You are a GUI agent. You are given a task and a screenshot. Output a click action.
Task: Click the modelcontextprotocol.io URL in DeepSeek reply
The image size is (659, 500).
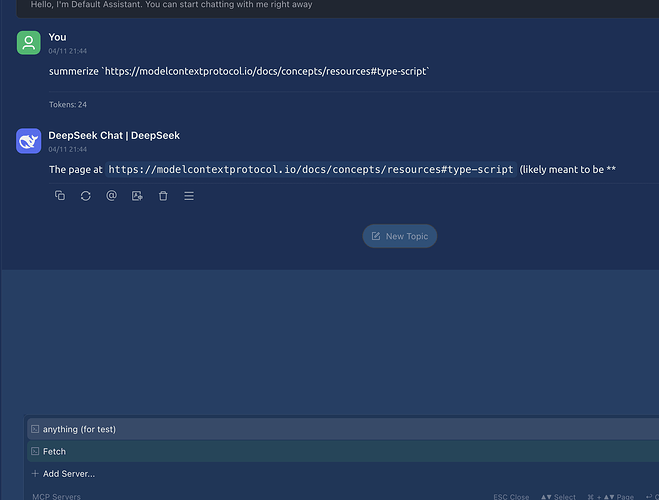point(311,169)
